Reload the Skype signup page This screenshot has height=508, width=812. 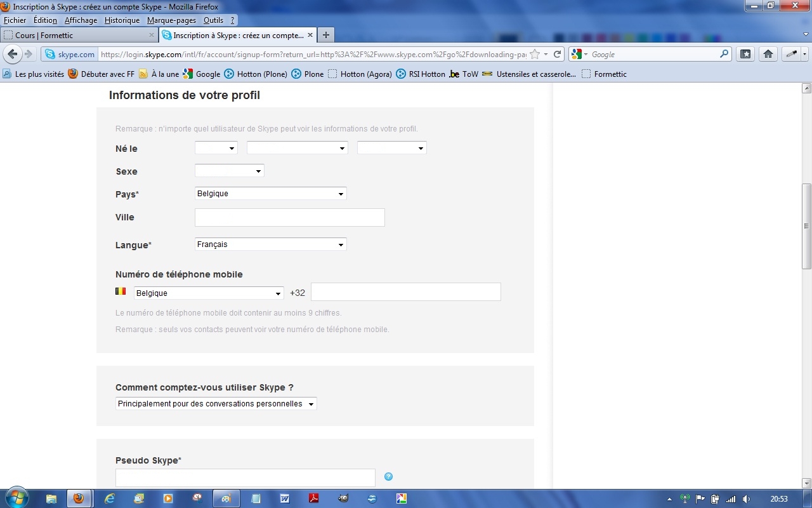[558, 55]
